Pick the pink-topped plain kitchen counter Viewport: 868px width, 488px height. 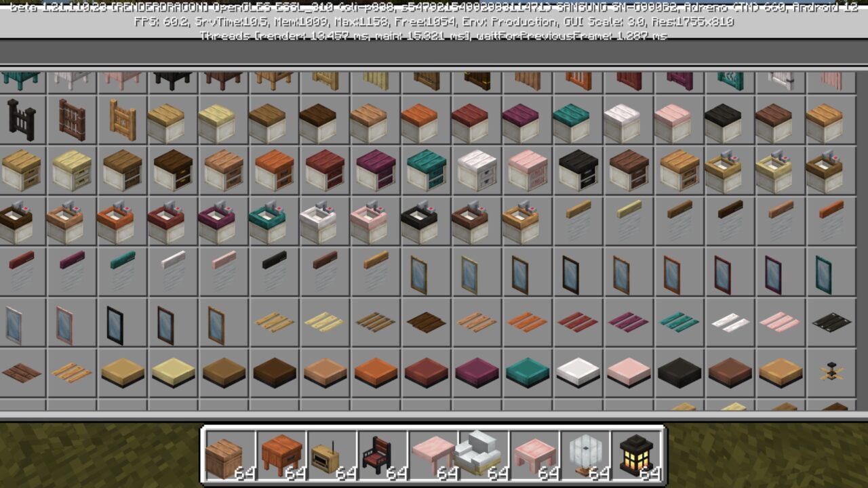coord(672,123)
